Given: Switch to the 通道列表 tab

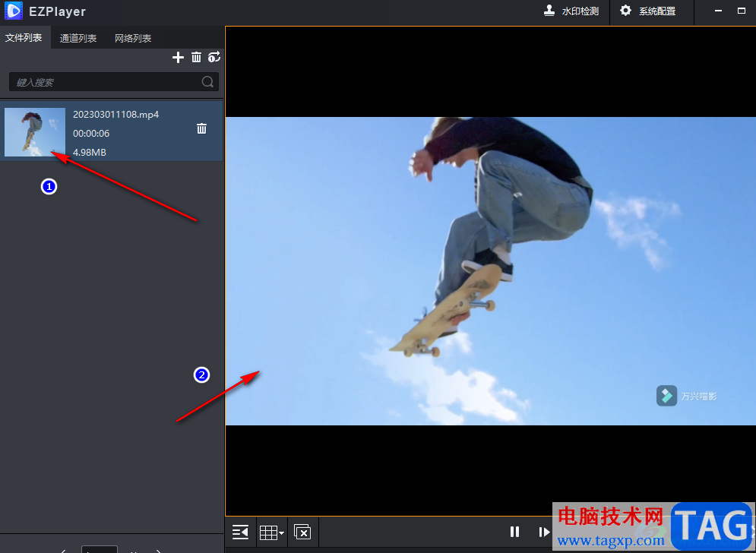Looking at the screenshot, I should [78, 38].
